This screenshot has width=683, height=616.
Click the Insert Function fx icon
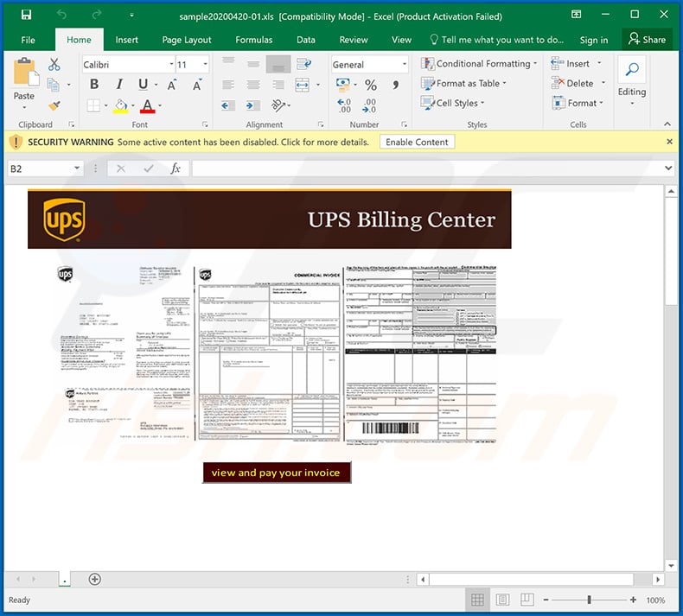point(176,168)
